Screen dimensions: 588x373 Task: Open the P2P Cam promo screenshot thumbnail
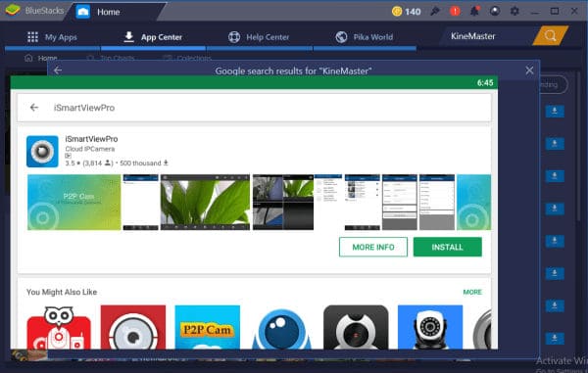pyautogui.click(x=74, y=203)
